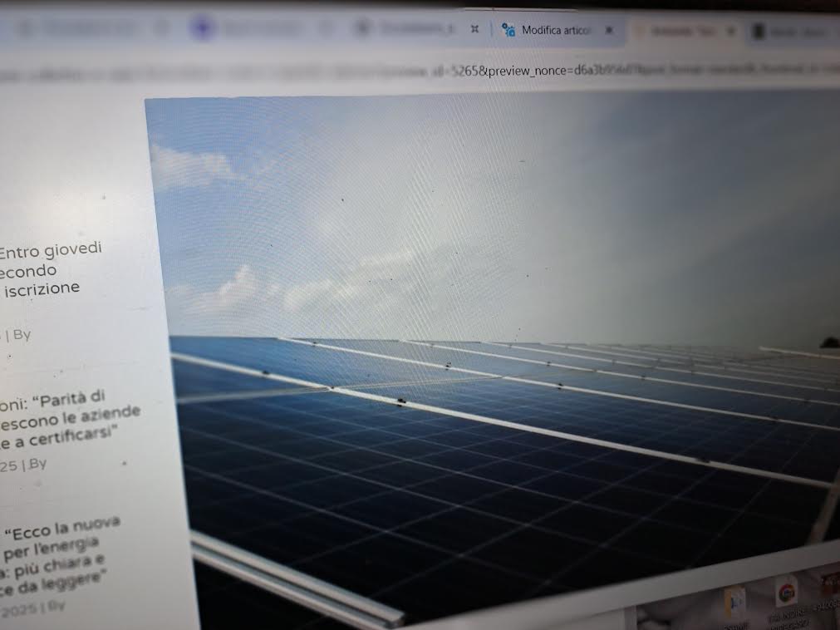Image resolution: width=840 pixels, height=630 pixels.
Task: Open the Chrome shortcut on the desktop
Action: click(x=787, y=594)
